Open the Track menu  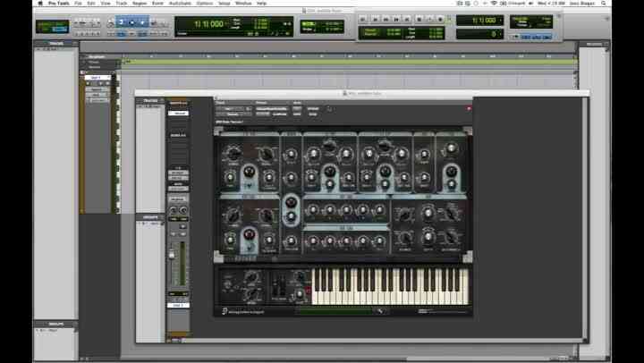click(121, 3)
